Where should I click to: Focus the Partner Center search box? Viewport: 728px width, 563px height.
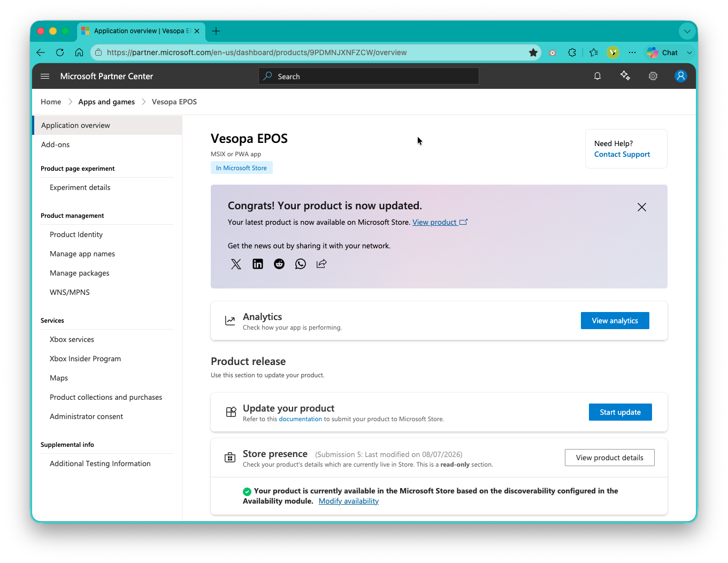tap(369, 76)
